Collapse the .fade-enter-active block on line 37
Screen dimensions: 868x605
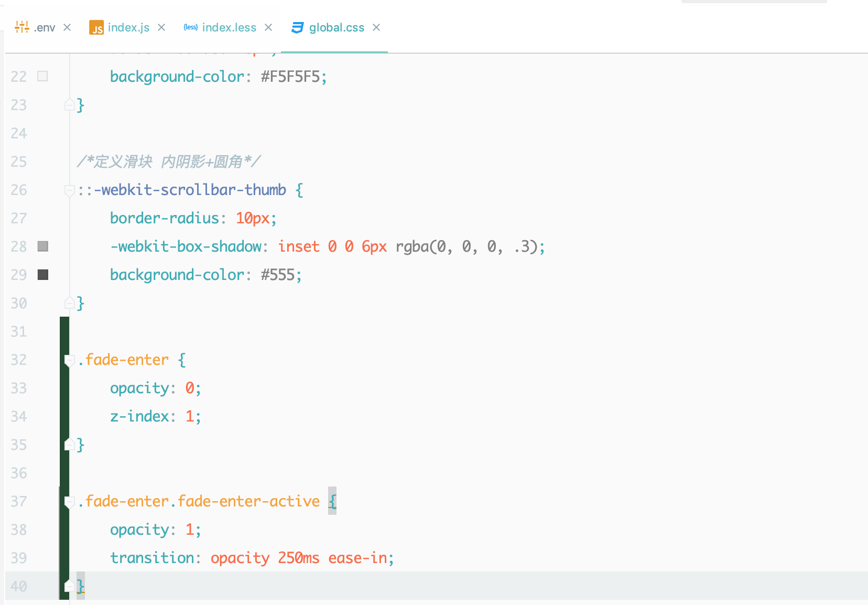69,502
